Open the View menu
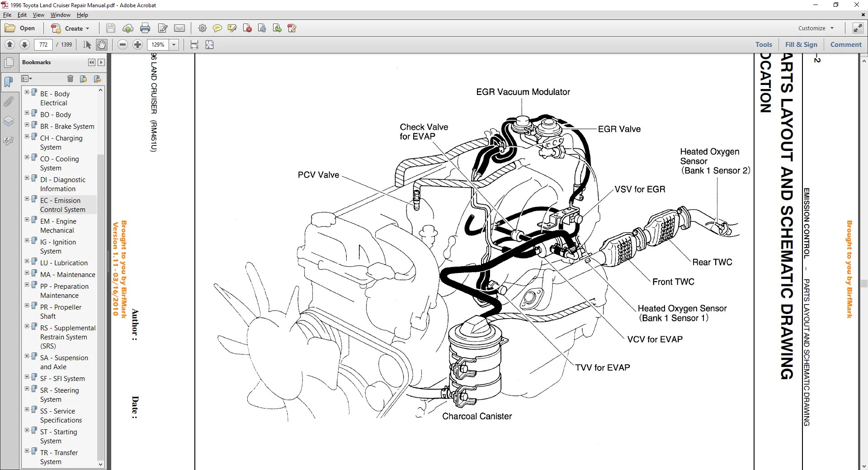 click(x=38, y=14)
